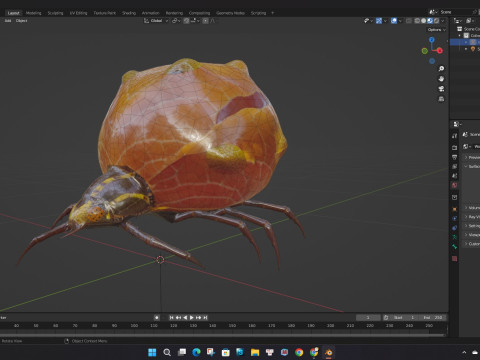
Task: Switch to material preview shading
Action: [430, 21]
